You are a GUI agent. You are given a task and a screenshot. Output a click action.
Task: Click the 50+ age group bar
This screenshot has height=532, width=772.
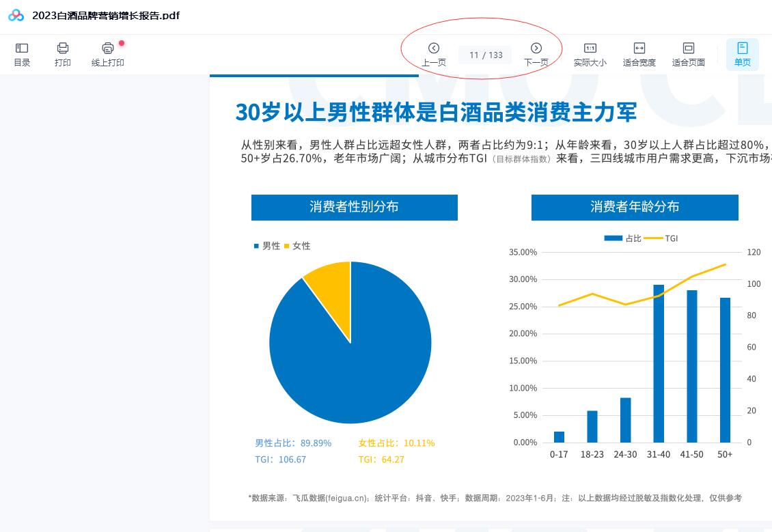725,369
